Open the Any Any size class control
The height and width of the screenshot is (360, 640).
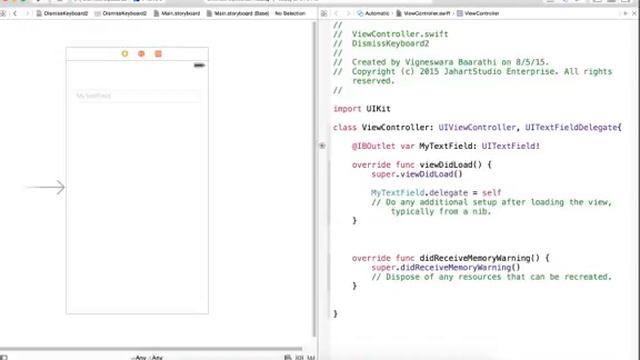pyautogui.click(x=147, y=358)
